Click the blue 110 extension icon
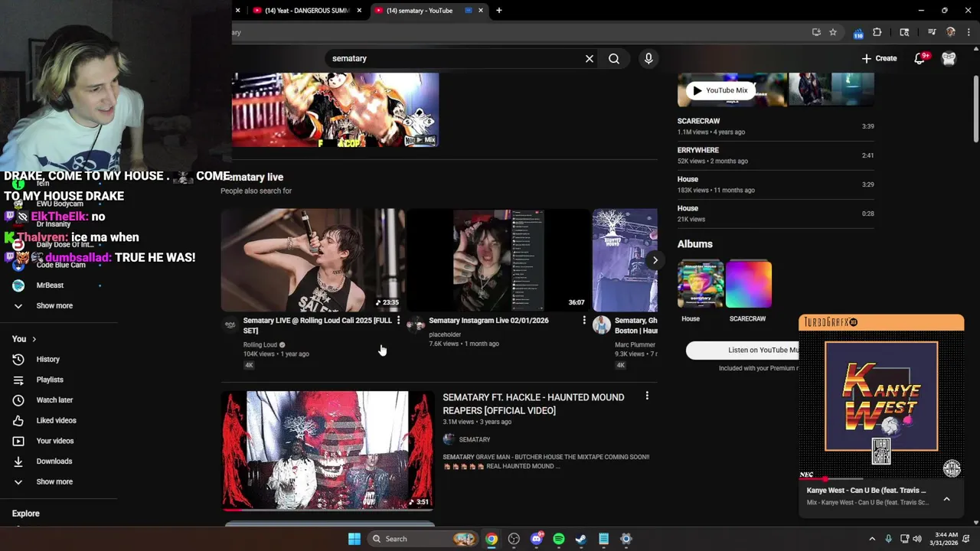The image size is (980, 551). point(858,33)
